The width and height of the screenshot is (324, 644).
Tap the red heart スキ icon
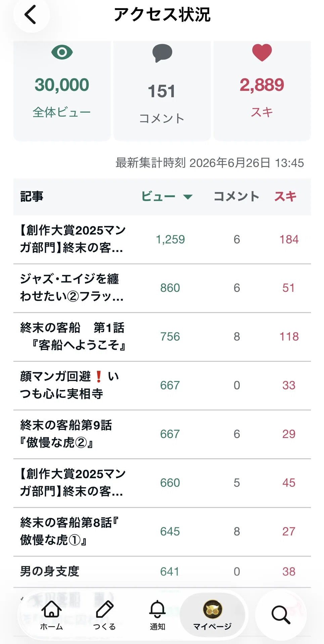pos(262,53)
